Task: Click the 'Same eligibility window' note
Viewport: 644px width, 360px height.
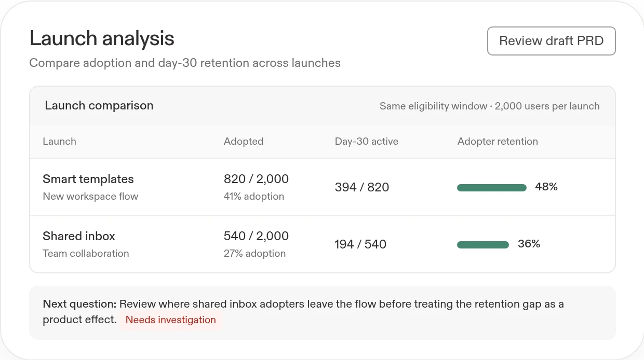Action: [489, 106]
